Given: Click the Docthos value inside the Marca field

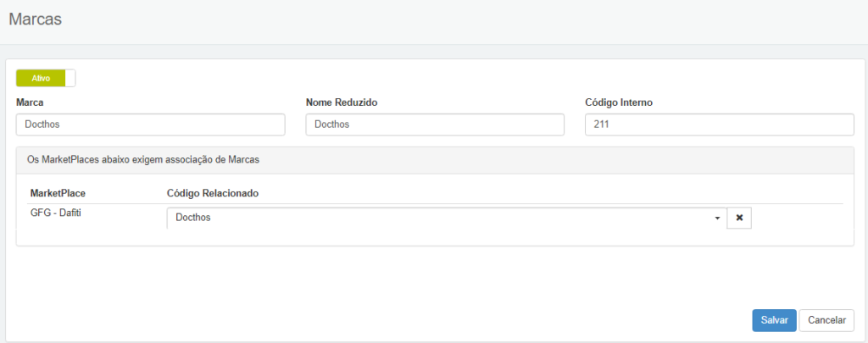Looking at the screenshot, I should [x=42, y=124].
